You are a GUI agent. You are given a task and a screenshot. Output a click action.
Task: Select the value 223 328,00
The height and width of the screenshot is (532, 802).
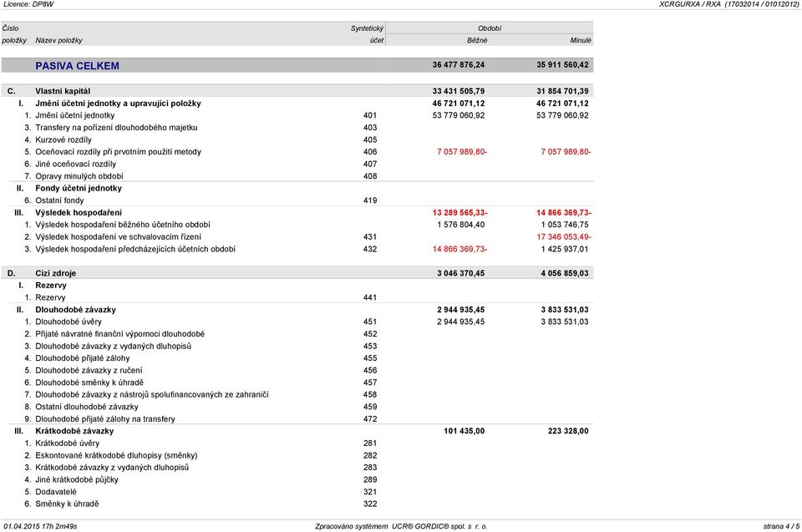pos(568,431)
